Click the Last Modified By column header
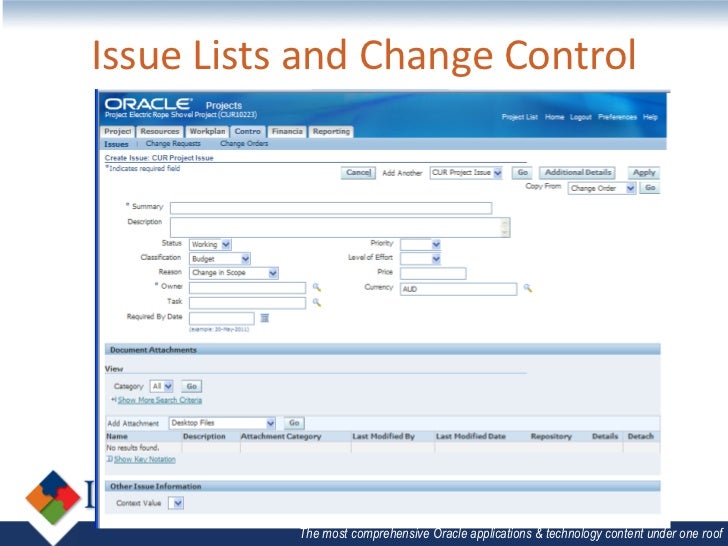This screenshot has width=728, height=546. coord(384,436)
